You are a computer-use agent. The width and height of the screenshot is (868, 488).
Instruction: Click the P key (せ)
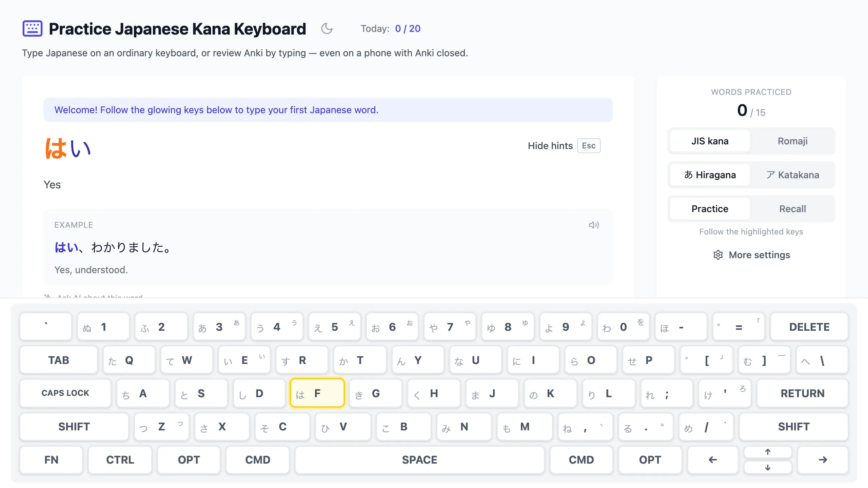click(649, 360)
